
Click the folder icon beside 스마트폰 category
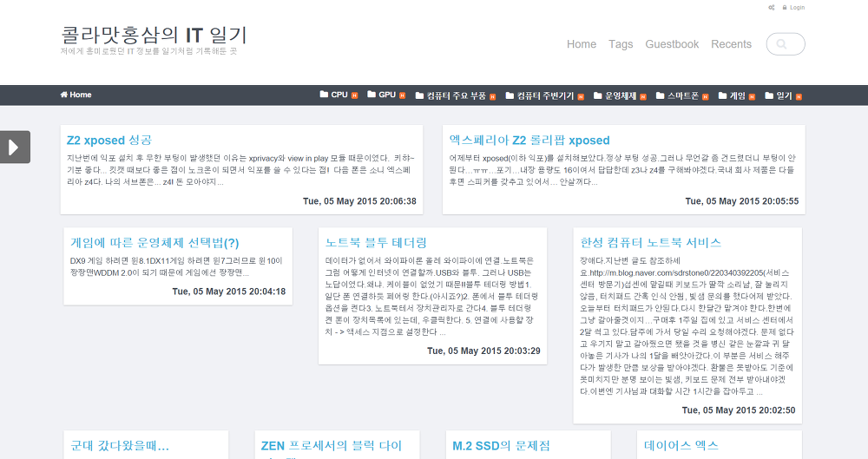(x=660, y=95)
